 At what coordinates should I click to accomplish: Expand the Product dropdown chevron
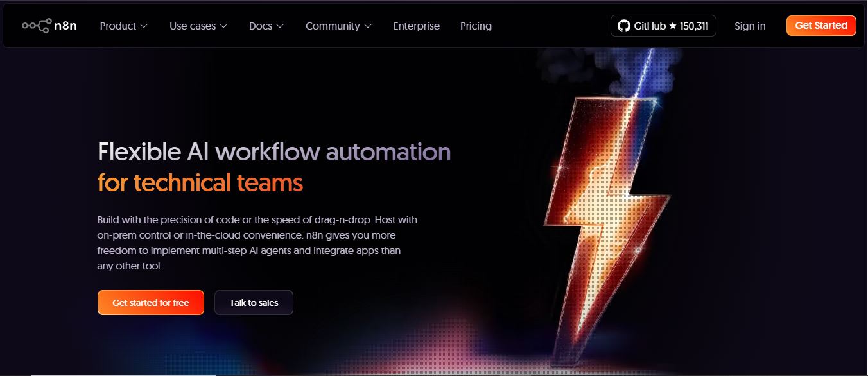tap(144, 26)
